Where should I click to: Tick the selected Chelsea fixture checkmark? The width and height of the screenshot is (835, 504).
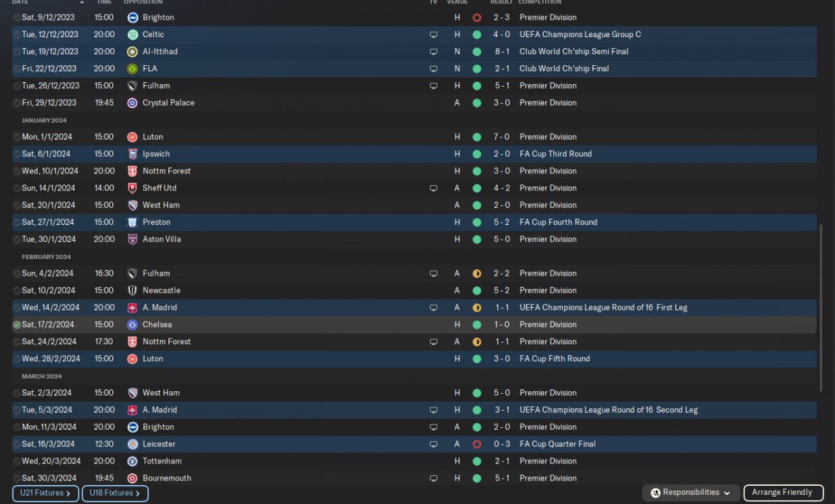(17, 325)
